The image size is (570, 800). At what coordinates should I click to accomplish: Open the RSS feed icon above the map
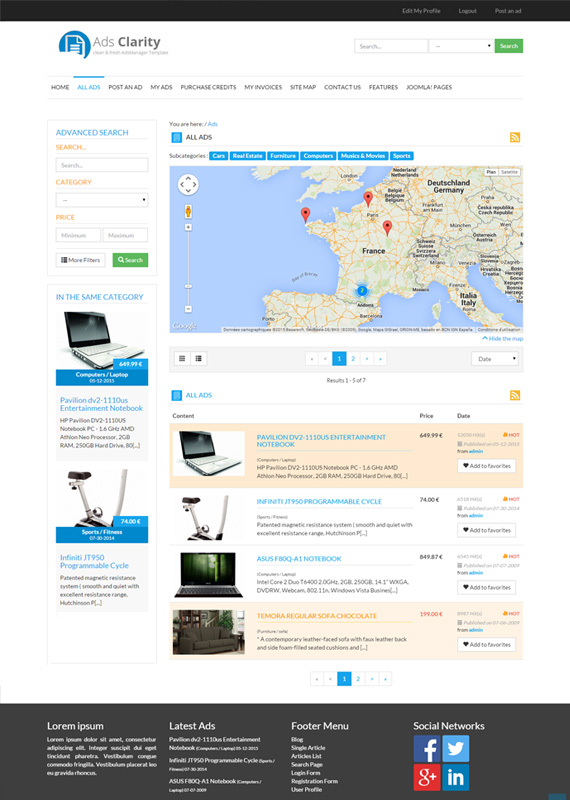point(515,137)
